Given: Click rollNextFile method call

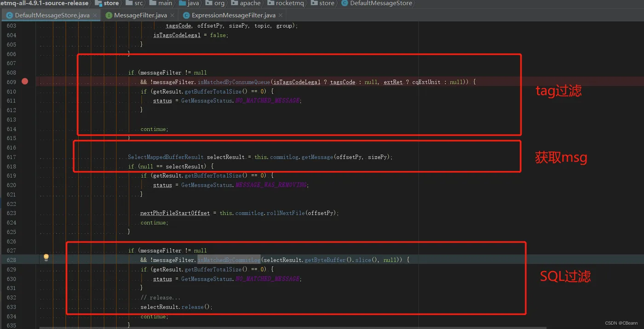Looking at the screenshot, I should point(285,213).
